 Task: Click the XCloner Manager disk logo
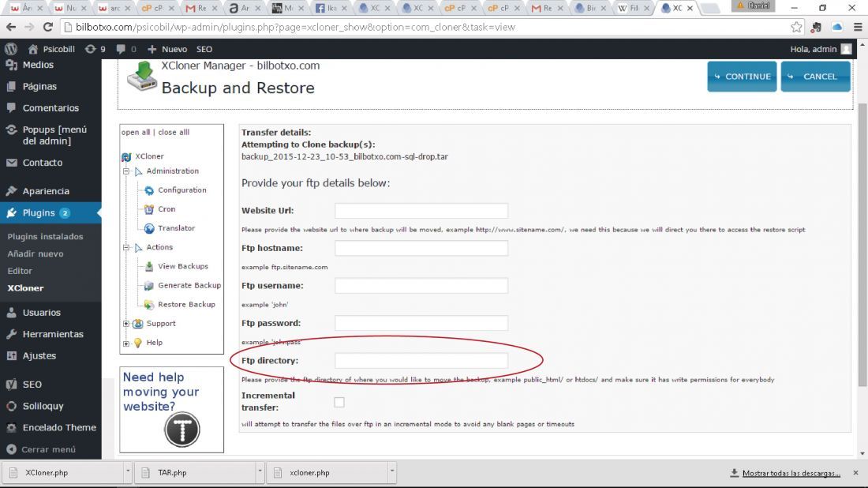tap(142, 77)
